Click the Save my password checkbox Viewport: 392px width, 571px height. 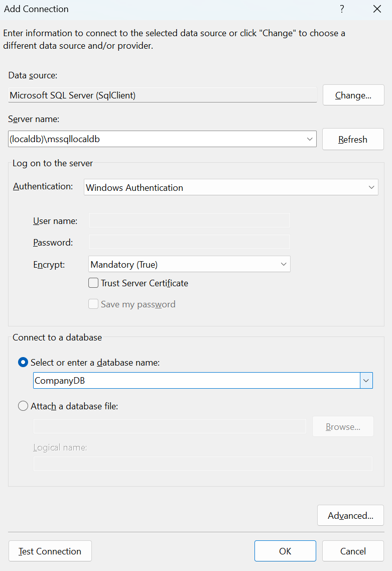pos(93,304)
